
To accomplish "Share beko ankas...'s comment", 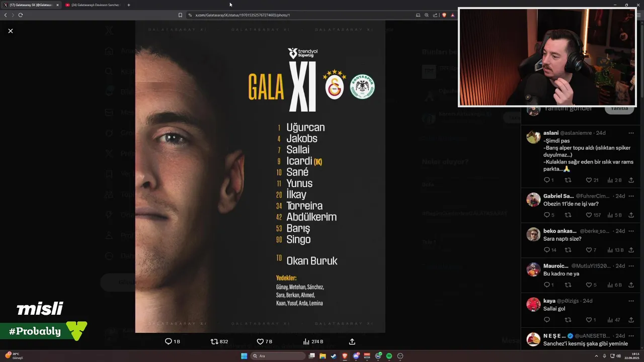I will pos(631,250).
